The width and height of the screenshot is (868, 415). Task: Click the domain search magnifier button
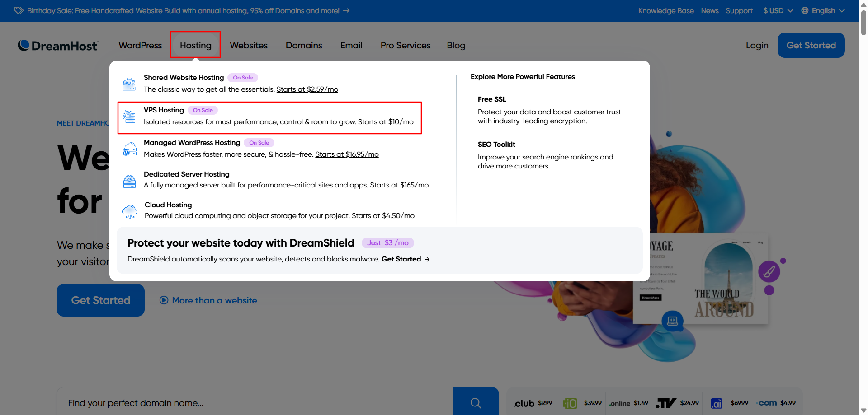click(x=476, y=401)
